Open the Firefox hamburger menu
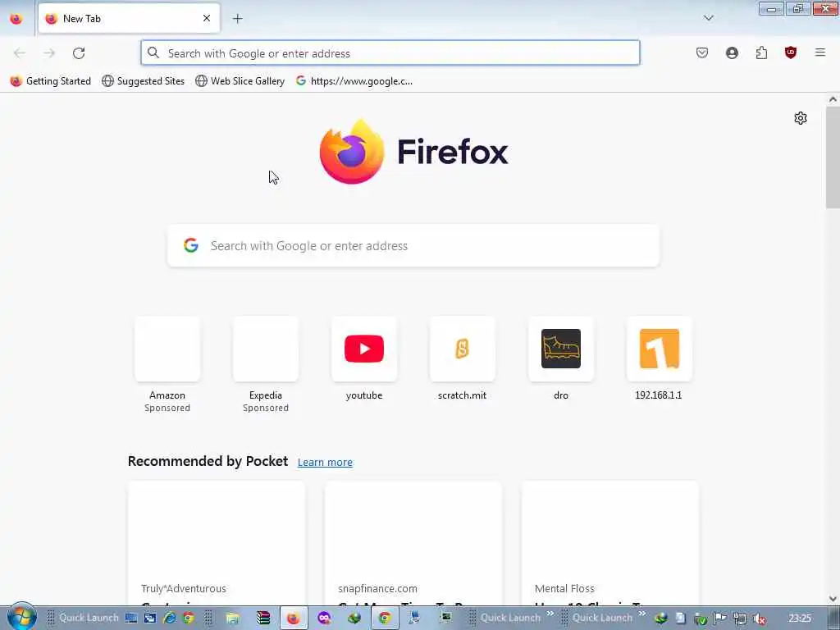 820,52
